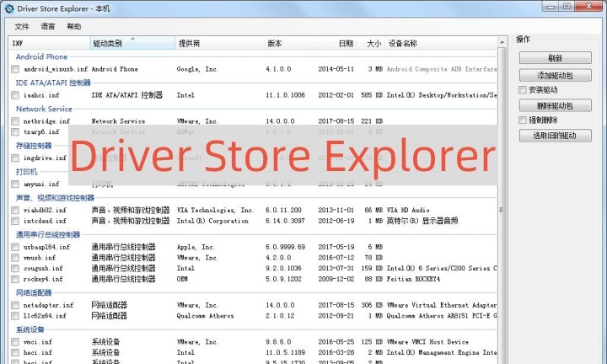Screen dimensions: 607x364
Task: Check the usbaapl64.inf row checkbox
Action: (x=15, y=247)
